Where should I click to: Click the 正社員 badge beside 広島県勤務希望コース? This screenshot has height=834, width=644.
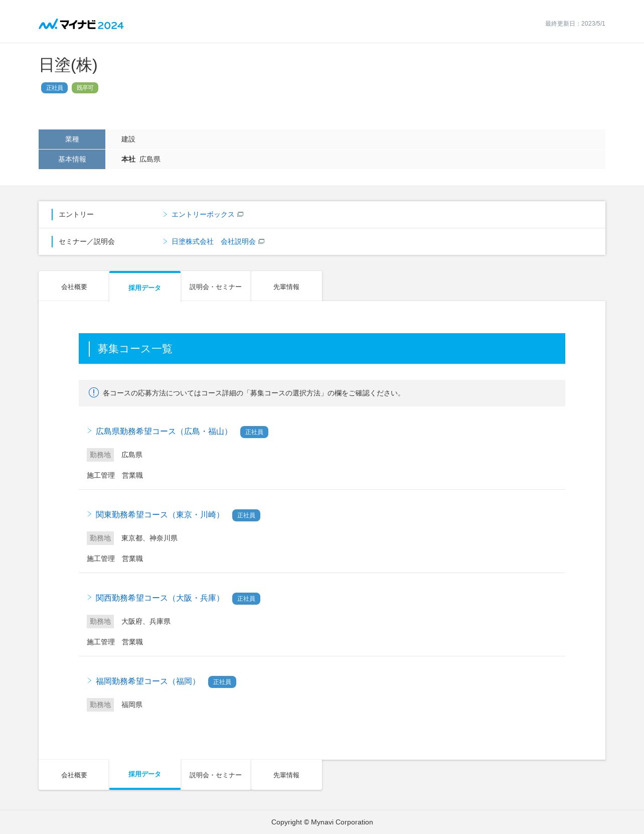coord(254,432)
